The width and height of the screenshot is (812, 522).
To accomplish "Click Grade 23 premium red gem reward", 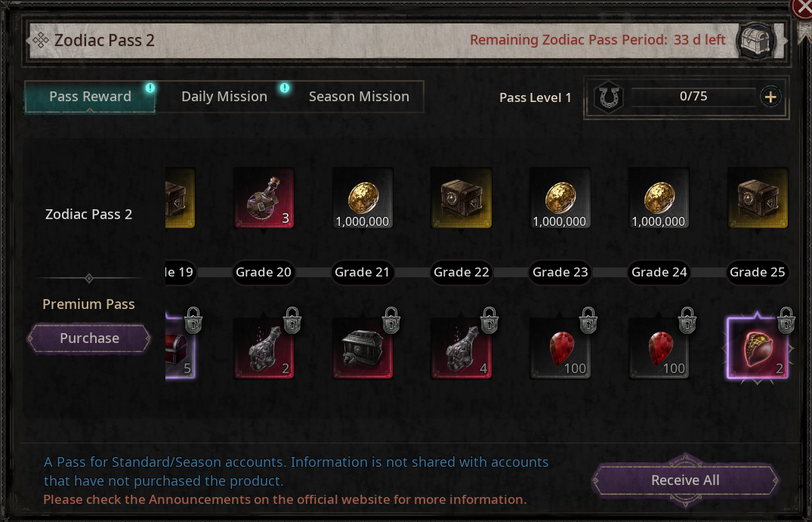I will tap(560, 348).
